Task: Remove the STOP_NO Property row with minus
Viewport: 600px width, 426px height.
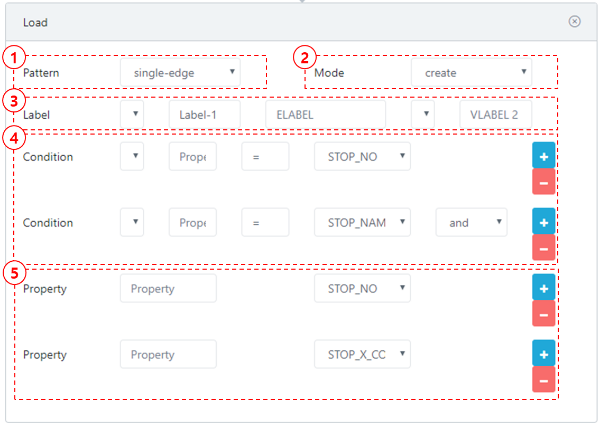Action: [x=543, y=314]
